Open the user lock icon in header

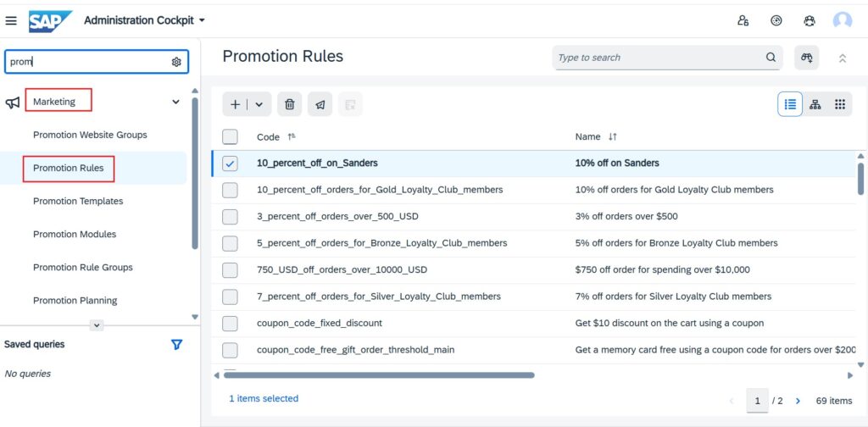click(743, 21)
